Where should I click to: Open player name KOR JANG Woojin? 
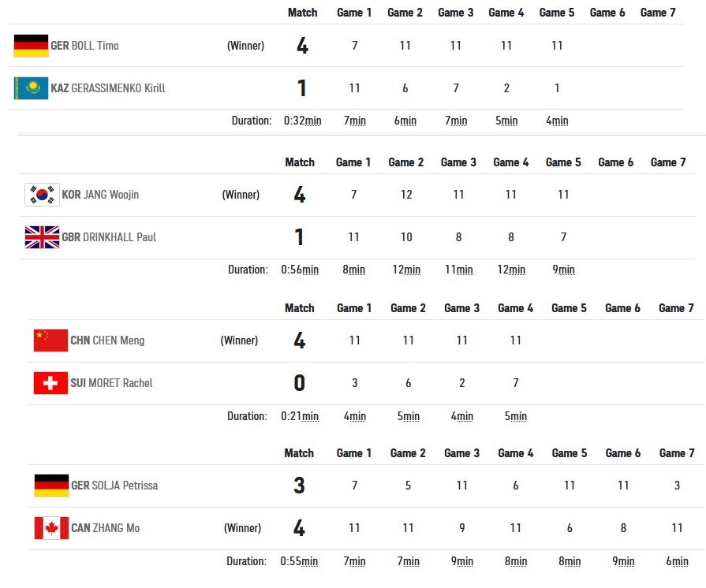(x=100, y=195)
